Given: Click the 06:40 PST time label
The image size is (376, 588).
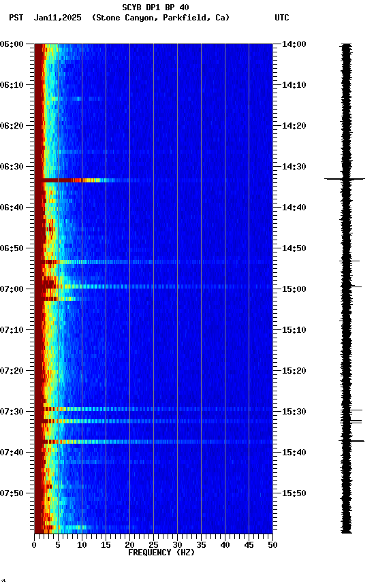Looking at the screenshot, I should click(x=12, y=208).
